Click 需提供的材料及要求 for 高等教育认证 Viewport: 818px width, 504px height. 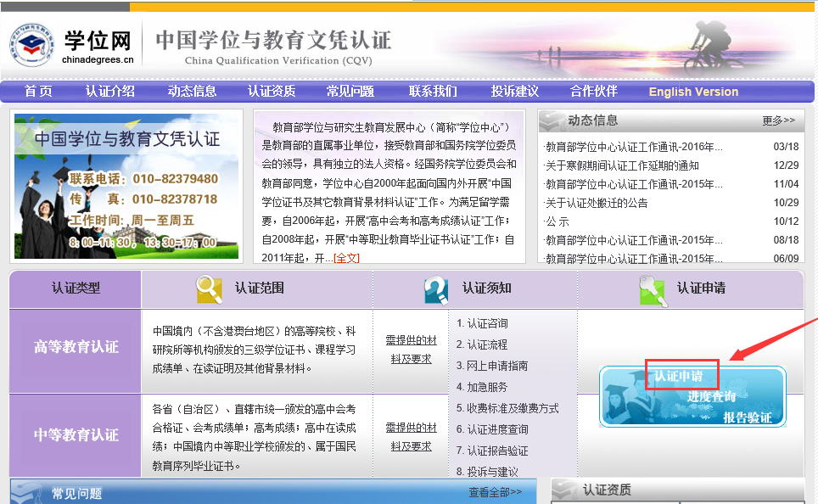(x=412, y=350)
